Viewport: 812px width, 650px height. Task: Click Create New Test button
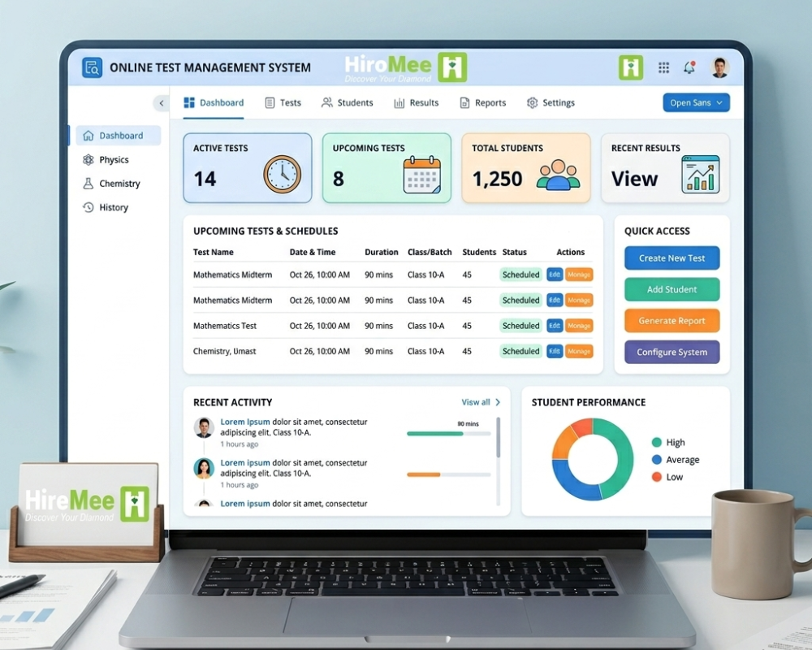pyautogui.click(x=672, y=258)
